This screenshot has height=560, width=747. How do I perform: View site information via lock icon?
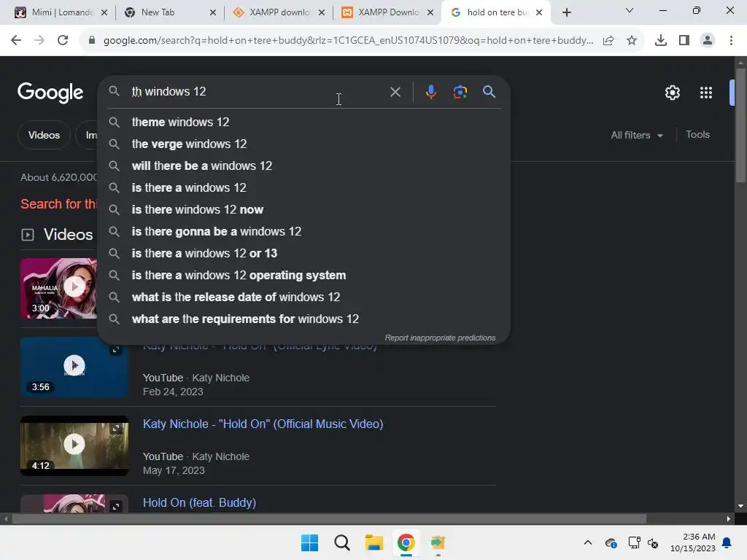pos(92,41)
